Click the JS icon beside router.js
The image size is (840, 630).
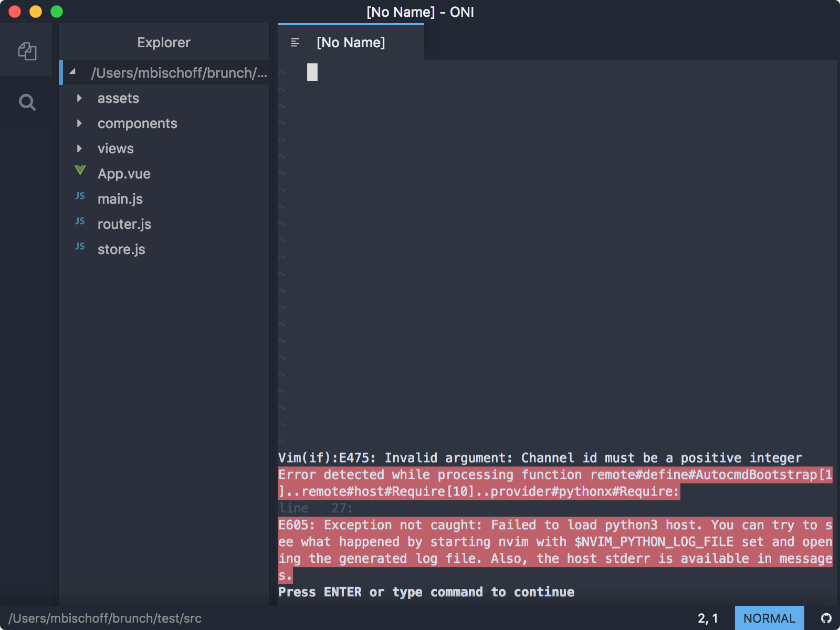[80, 221]
